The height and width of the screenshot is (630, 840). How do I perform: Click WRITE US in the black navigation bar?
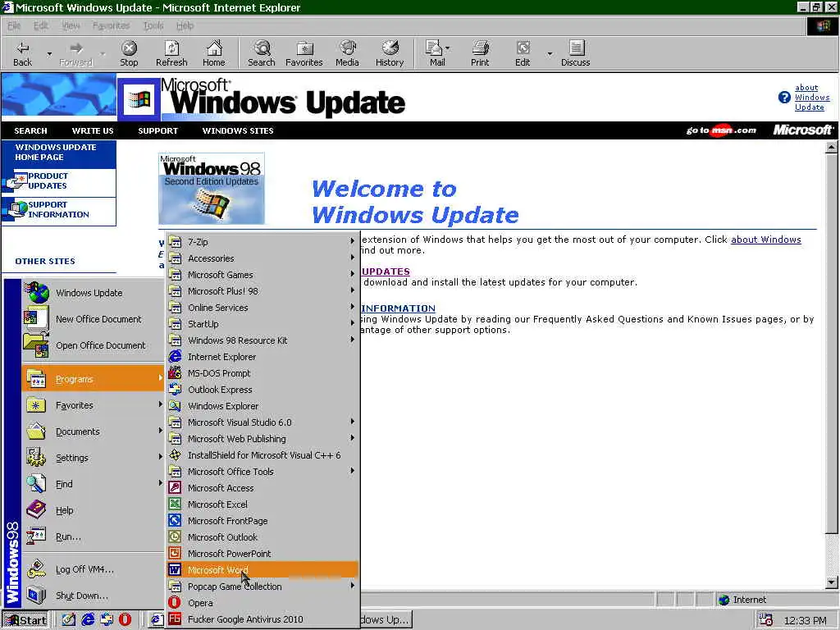(x=93, y=130)
